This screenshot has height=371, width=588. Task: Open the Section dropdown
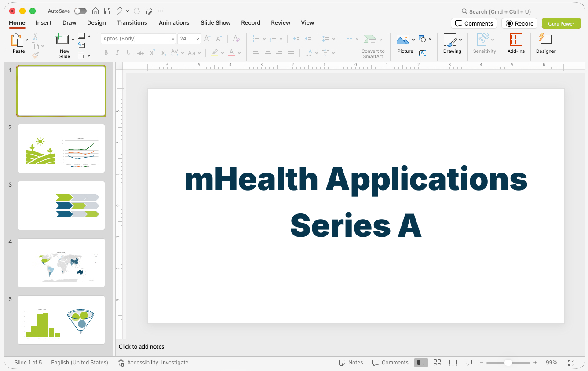click(84, 55)
